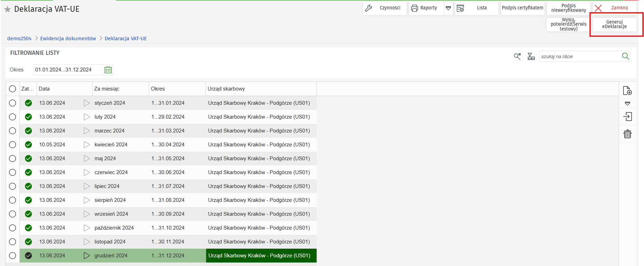Image resolution: width=644 pixels, height=266 pixels.
Task: Click the magnifier search icon in search box
Action: click(x=625, y=56)
